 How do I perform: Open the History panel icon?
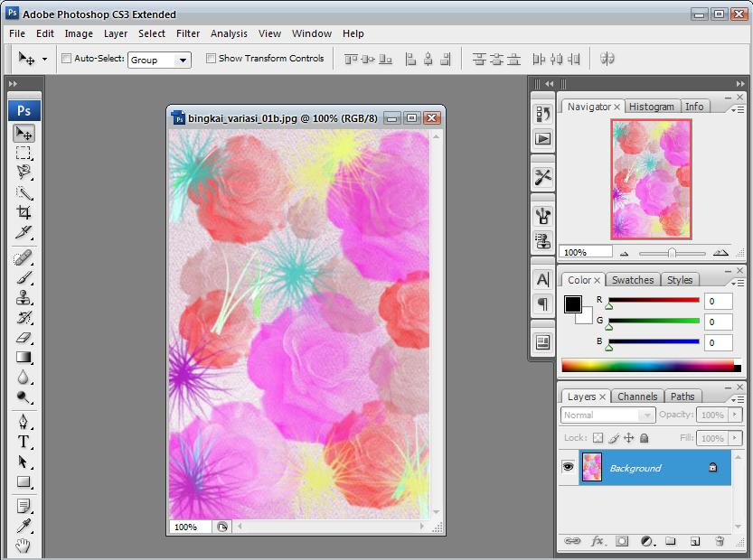point(542,114)
